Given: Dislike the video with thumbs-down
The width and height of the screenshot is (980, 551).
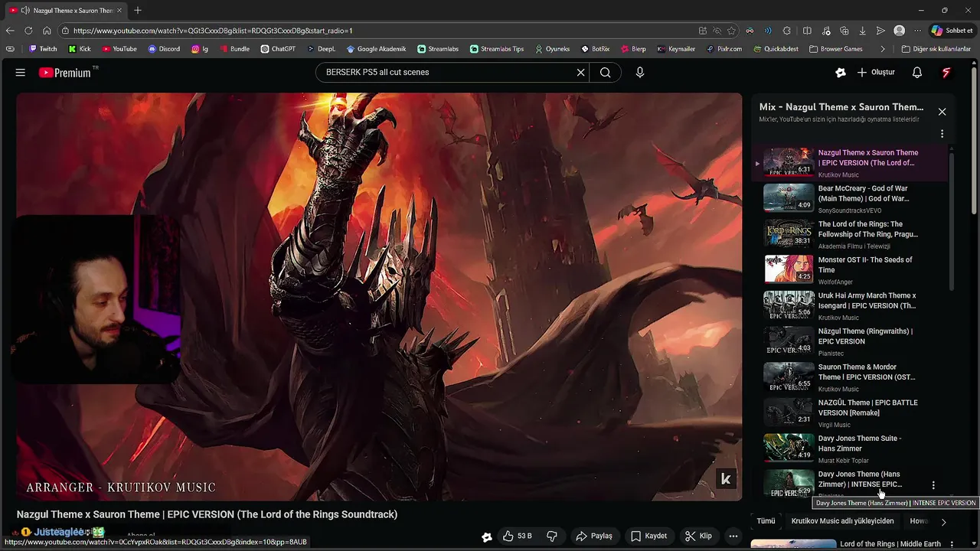Looking at the screenshot, I should coord(552,536).
